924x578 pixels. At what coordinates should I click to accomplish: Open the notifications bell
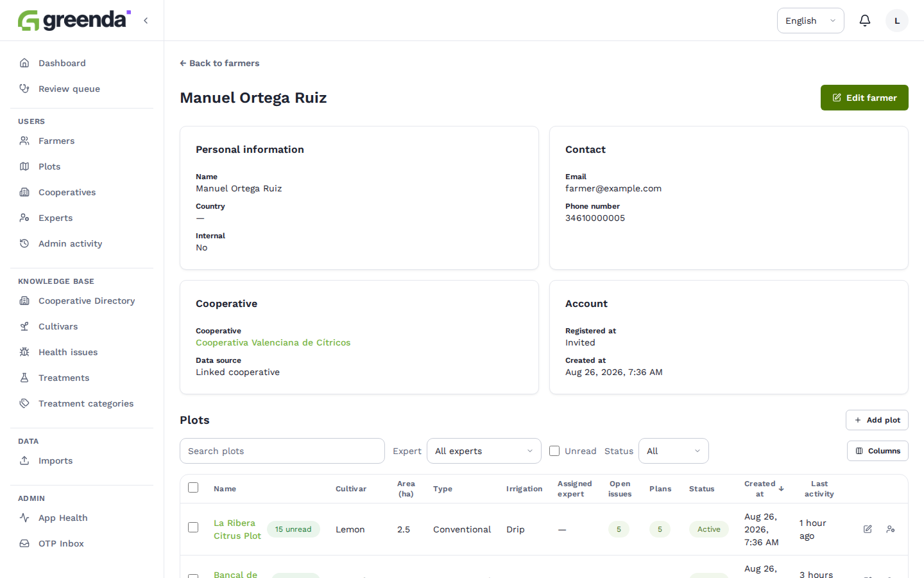point(865,21)
